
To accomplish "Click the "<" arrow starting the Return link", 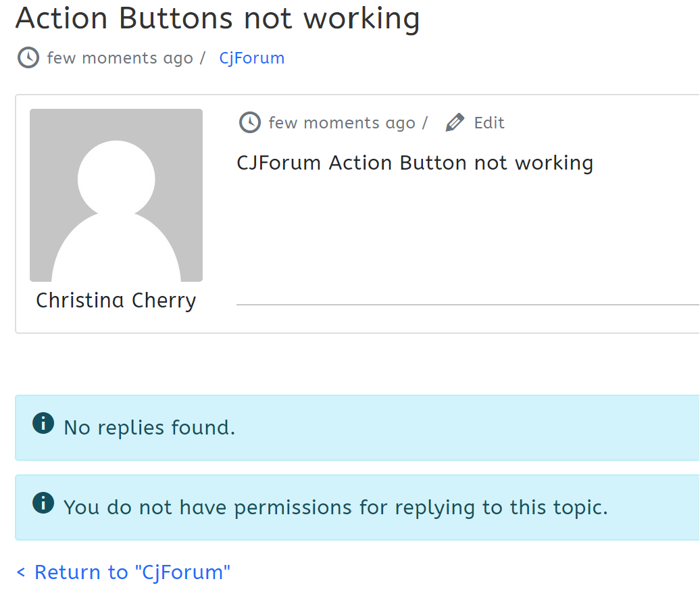I will pos(21,573).
